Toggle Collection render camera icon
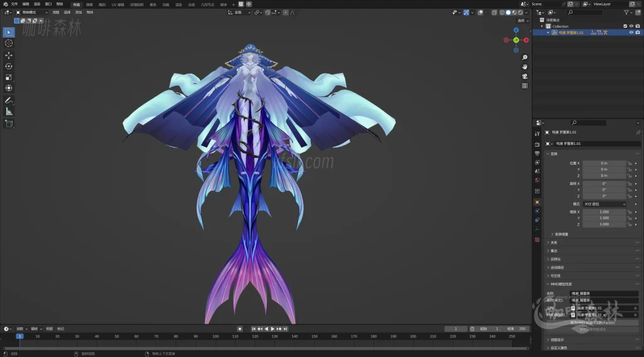 tap(638, 26)
